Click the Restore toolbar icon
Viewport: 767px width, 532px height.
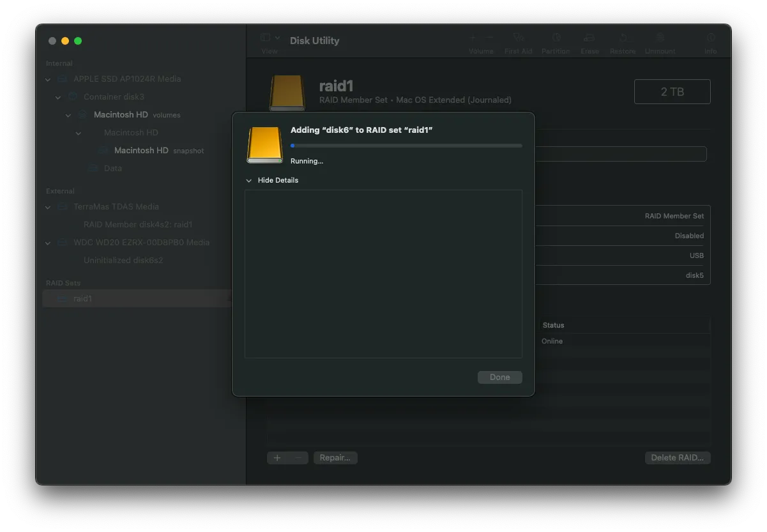coord(623,38)
